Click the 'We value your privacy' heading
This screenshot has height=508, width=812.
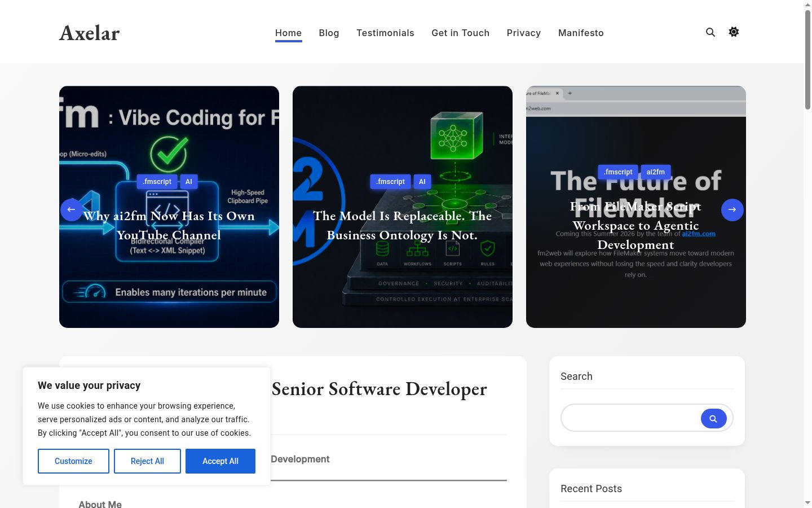[89, 386]
